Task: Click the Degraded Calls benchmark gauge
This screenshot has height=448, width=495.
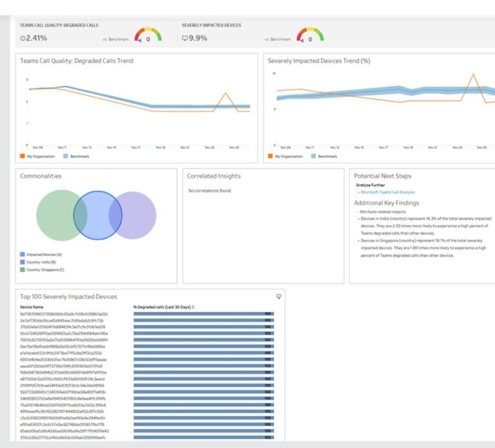Action: point(148,35)
